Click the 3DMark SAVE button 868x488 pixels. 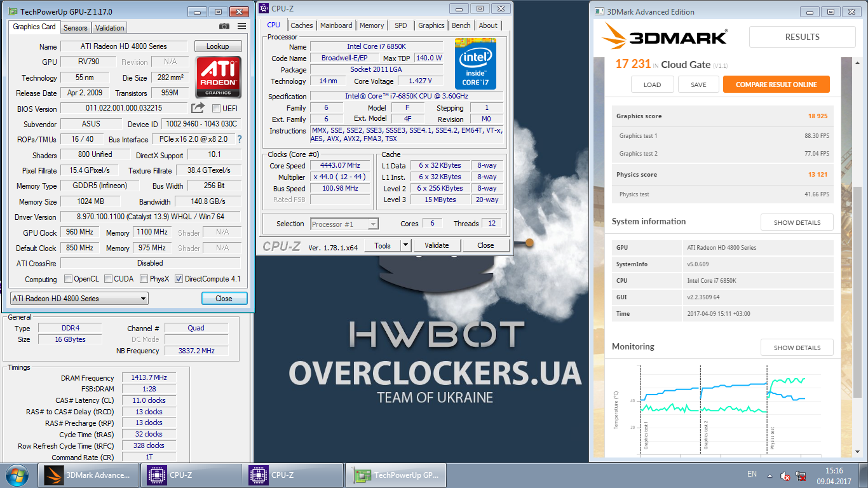pyautogui.click(x=698, y=85)
